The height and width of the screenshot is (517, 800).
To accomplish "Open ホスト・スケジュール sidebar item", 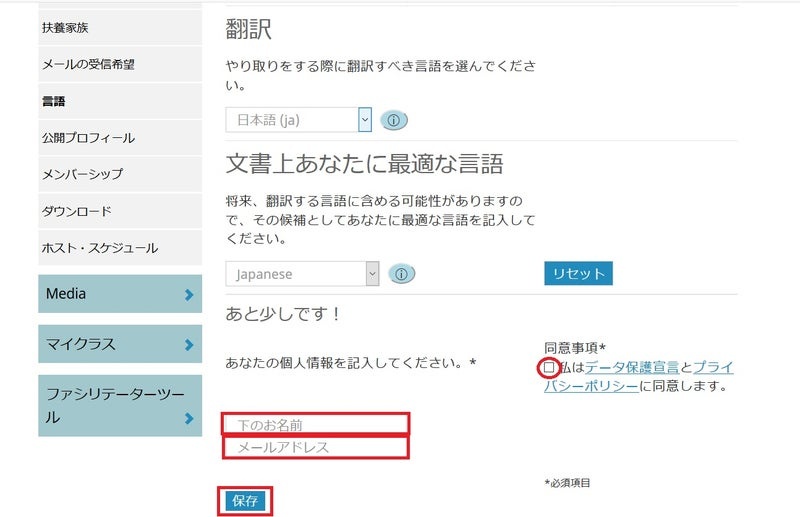I will tap(100, 248).
